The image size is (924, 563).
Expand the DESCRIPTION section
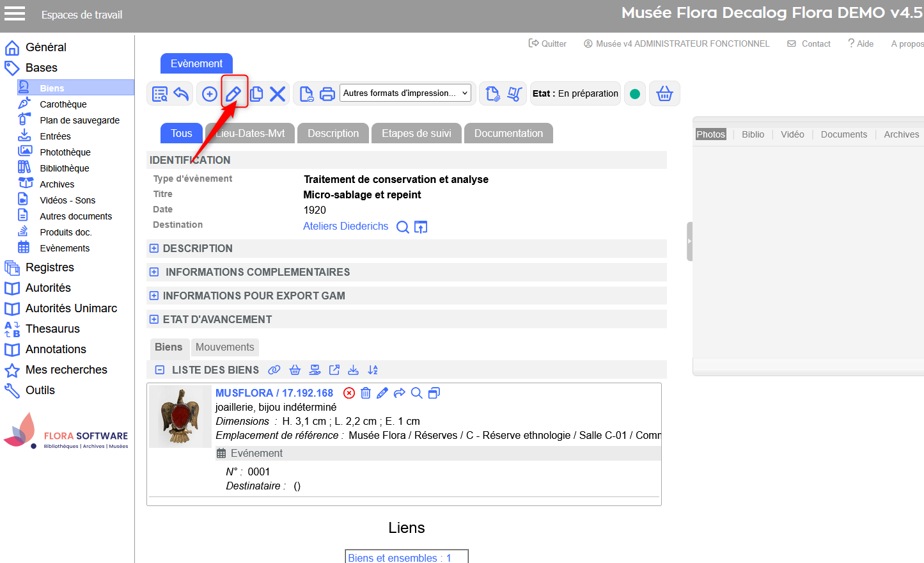[x=154, y=248]
